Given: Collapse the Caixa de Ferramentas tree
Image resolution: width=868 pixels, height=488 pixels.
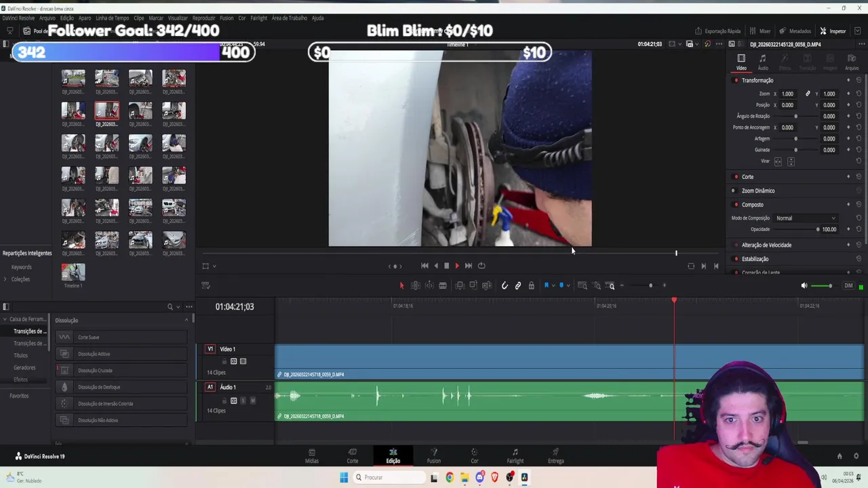Looking at the screenshot, I should coord(5,319).
